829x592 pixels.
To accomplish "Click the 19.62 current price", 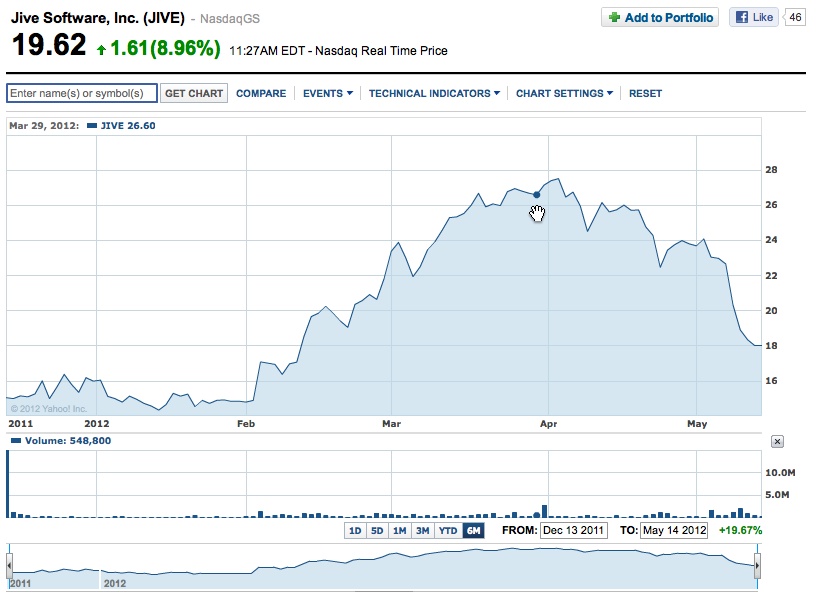I will click(49, 45).
